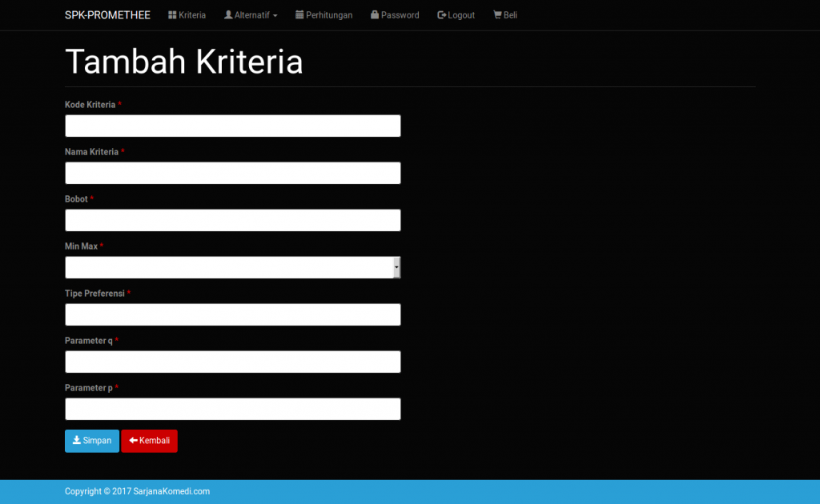
Task: Focus the Parameter q input field
Action: [233, 362]
